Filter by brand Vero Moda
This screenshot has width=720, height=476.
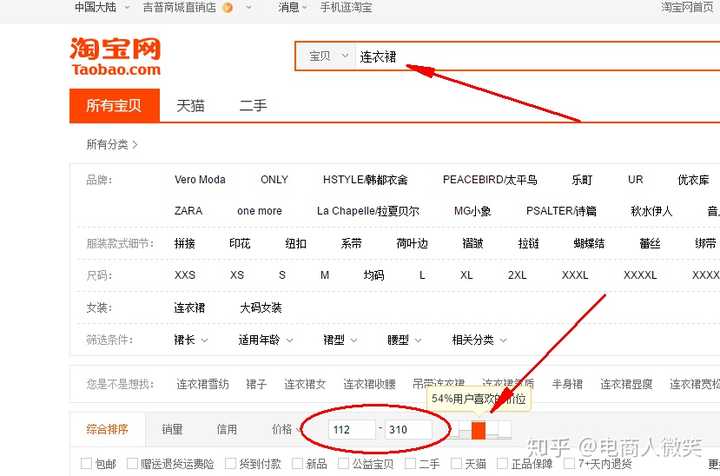[x=200, y=179]
